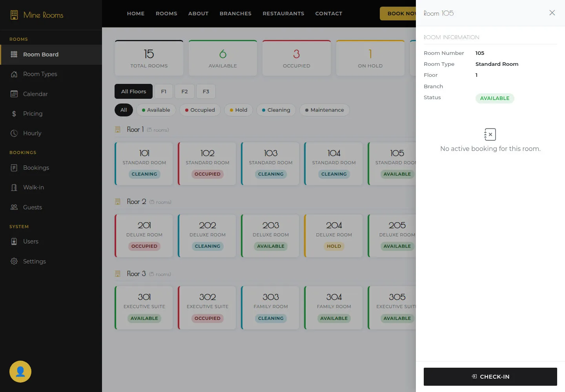Open the Guests section

tap(51, 207)
